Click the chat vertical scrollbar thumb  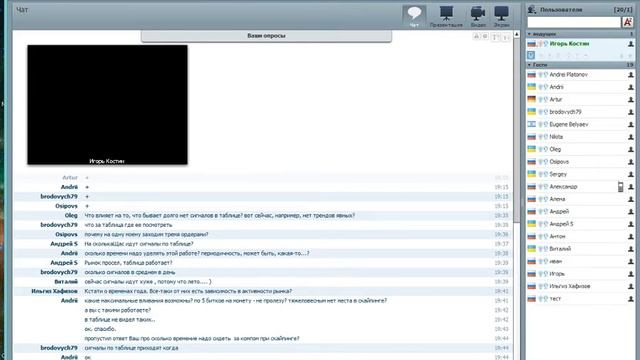tap(517, 131)
